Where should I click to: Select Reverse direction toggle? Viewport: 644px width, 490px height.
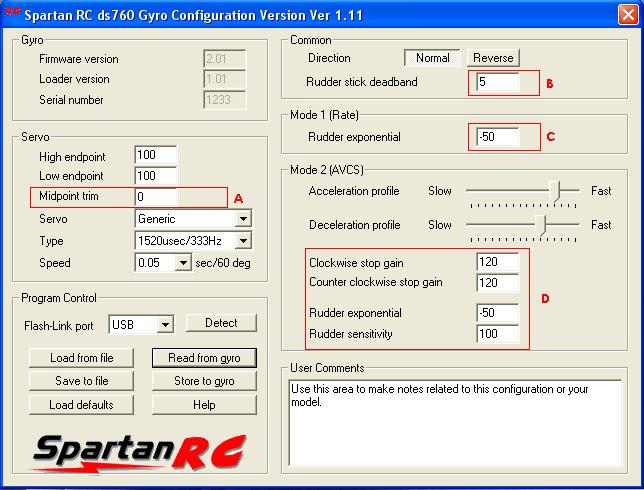pyautogui.click(x=493, y=58)
